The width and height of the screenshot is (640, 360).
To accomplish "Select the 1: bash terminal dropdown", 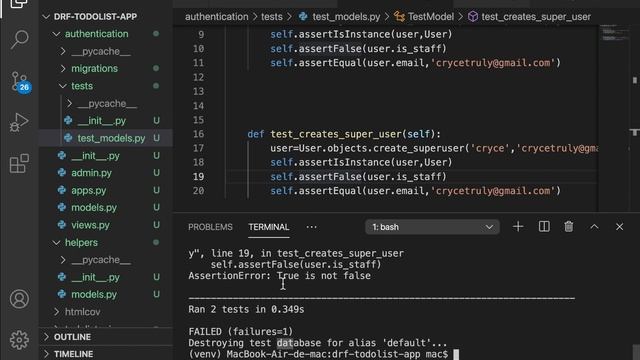I will pyautogui.click(x=432, y=227).
